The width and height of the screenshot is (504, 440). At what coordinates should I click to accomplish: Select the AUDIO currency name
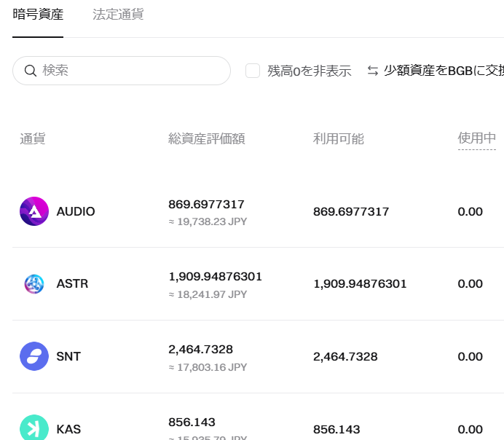(x=76, y=211)
